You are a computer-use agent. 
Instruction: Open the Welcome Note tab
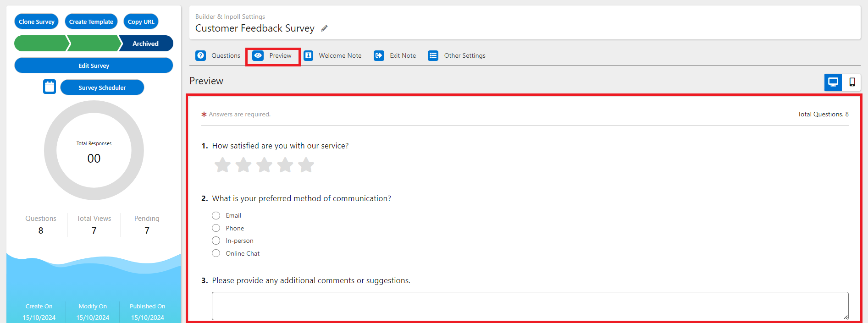332,55
